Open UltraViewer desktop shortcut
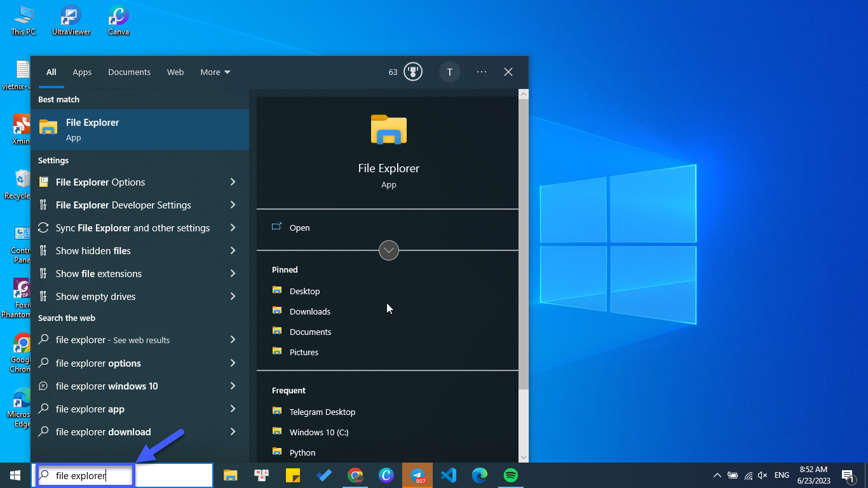Image resolution: width=868 pixels, height=488 pixels. 71,20
